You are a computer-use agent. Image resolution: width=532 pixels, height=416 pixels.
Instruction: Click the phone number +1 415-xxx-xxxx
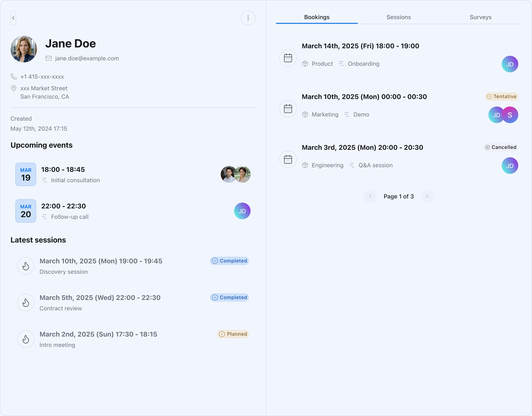click(x=42, y=77)
